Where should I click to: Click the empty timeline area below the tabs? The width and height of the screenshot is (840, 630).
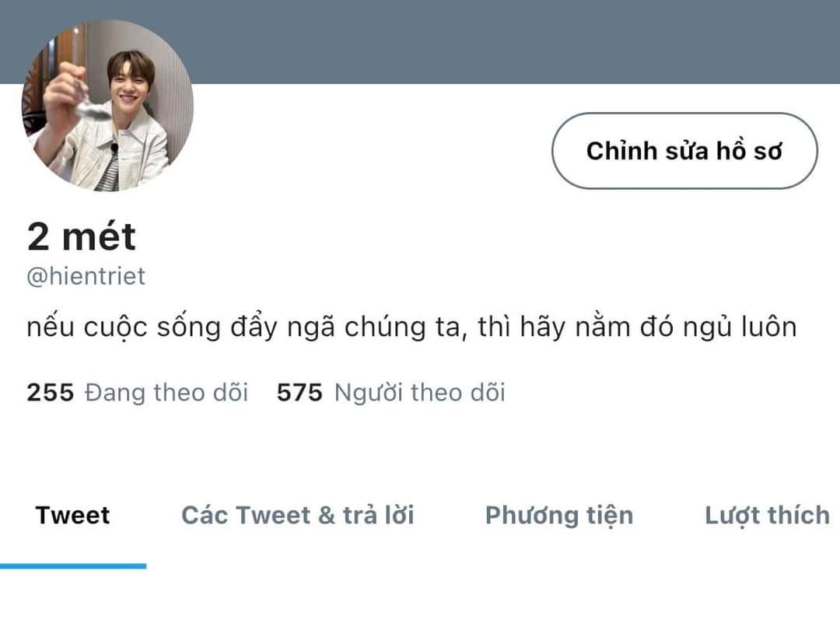click(420, 600)
